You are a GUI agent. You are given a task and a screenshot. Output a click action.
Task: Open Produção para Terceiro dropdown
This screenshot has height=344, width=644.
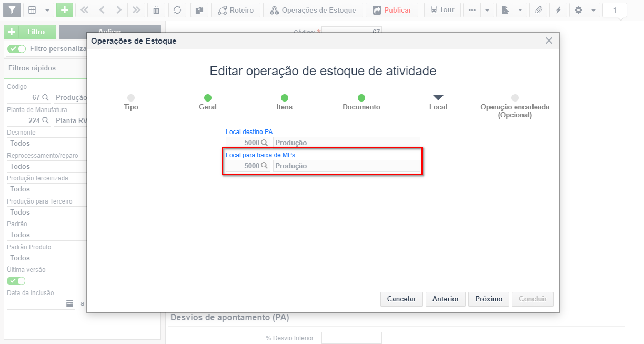(46, 212)
